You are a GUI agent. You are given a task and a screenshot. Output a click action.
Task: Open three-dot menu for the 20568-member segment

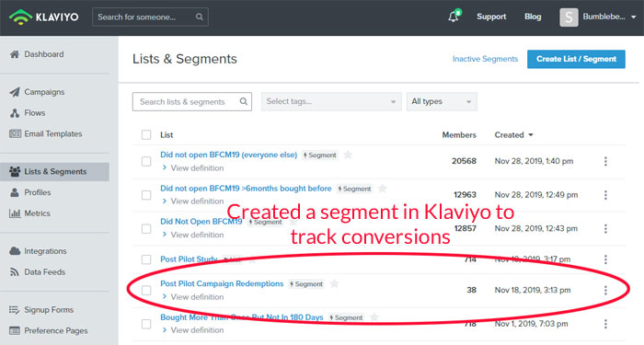pyautogui.click(x=605, y=161)
